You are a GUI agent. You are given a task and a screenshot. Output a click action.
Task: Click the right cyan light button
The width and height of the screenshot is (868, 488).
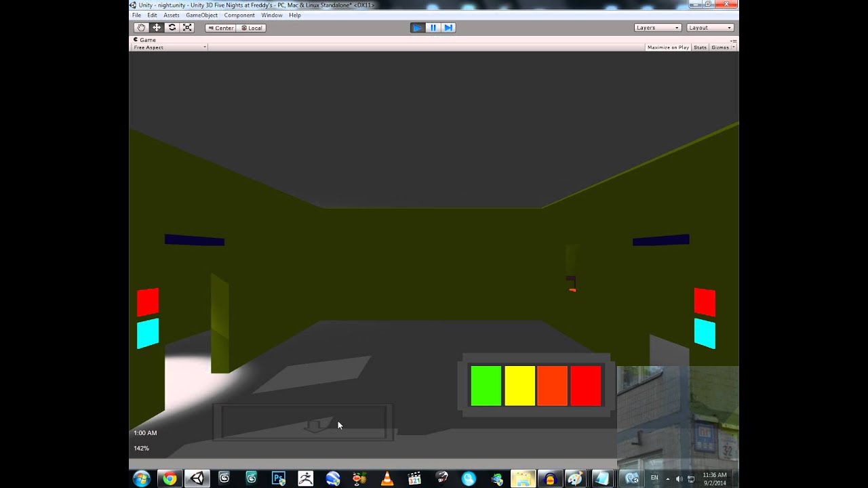point(705,333)
